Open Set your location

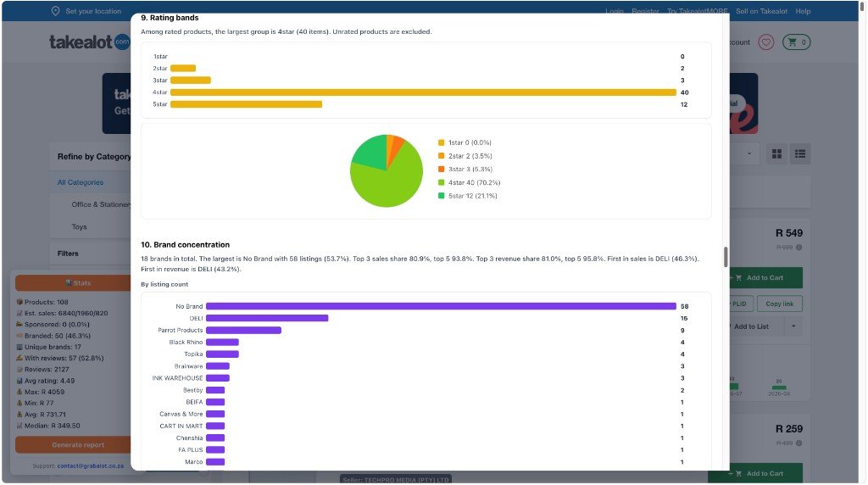point(93,11)
